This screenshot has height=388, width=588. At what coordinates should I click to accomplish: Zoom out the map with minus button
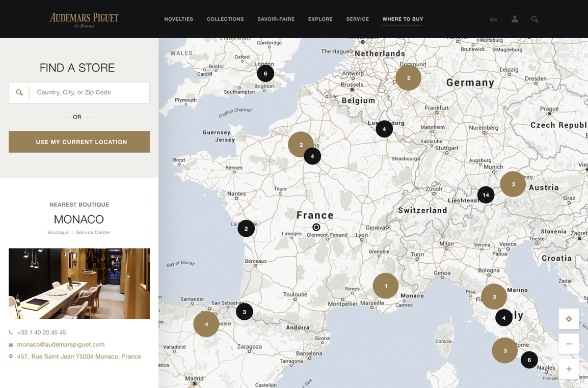point(569,344)
